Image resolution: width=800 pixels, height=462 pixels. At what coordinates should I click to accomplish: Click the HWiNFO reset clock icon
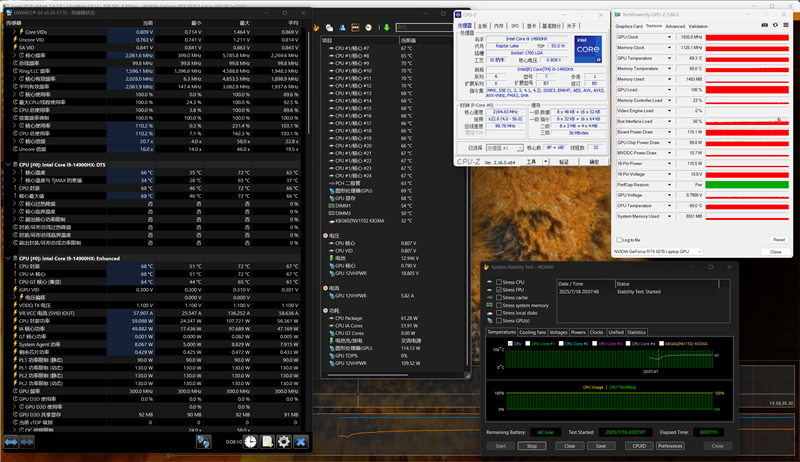click(x=250, y=441)
